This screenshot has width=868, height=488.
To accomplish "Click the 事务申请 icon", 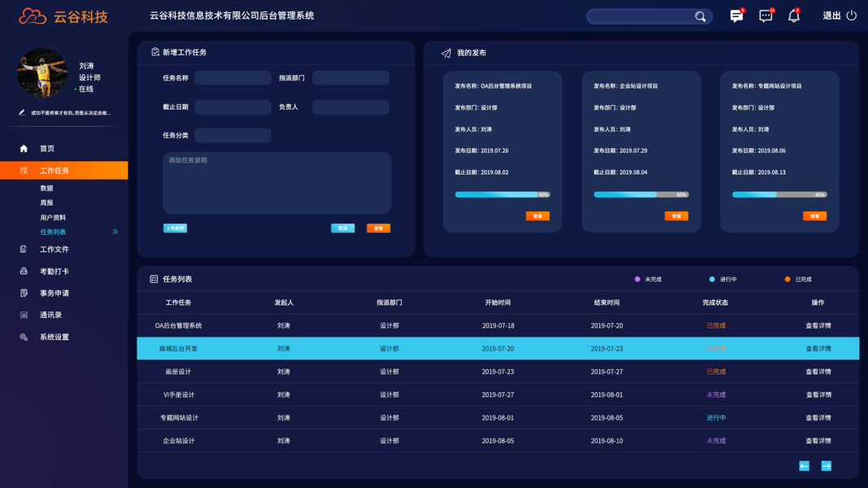I will pos(24,293).
